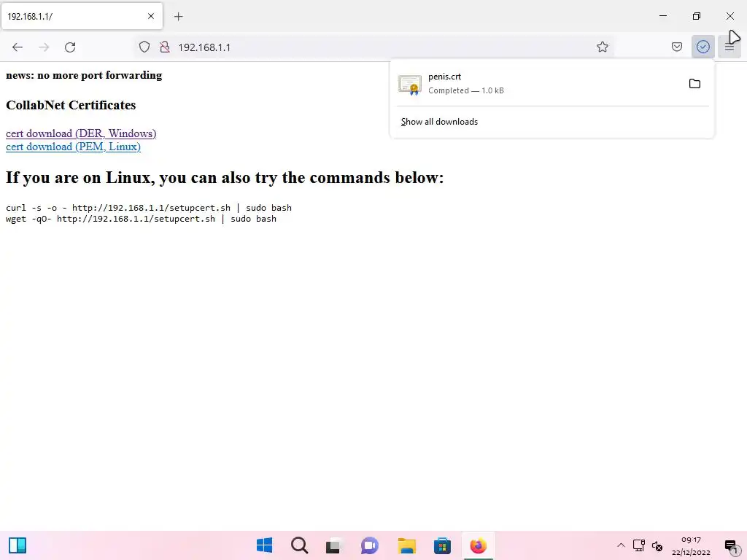Download cert (DER, Windows) link

[81, 133]
